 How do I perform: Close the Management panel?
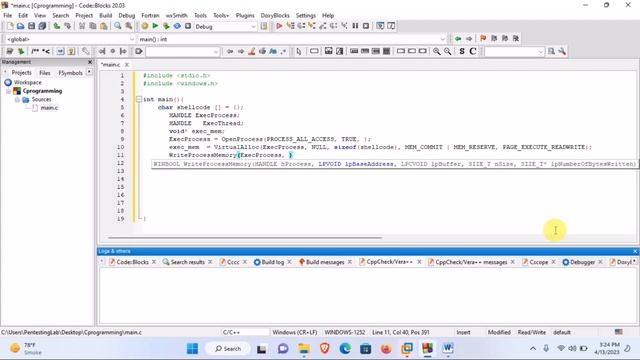coord(90,62)
